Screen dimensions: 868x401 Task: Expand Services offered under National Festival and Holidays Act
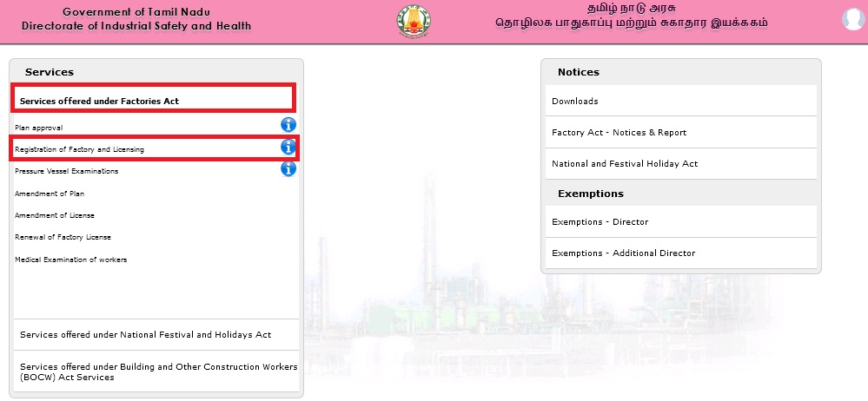point(156,335)
